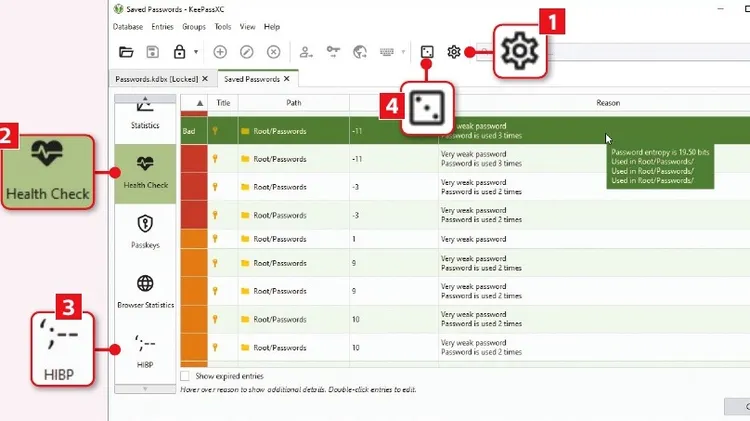Viewport: 750px width, 421px height.
Task: Open the password generator dice icon in toolbar
Action: click(427, 52)
